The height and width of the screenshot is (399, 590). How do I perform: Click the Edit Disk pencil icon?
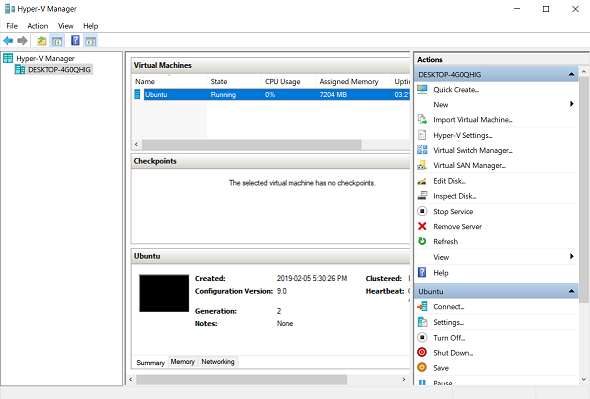tap(422, 181)
